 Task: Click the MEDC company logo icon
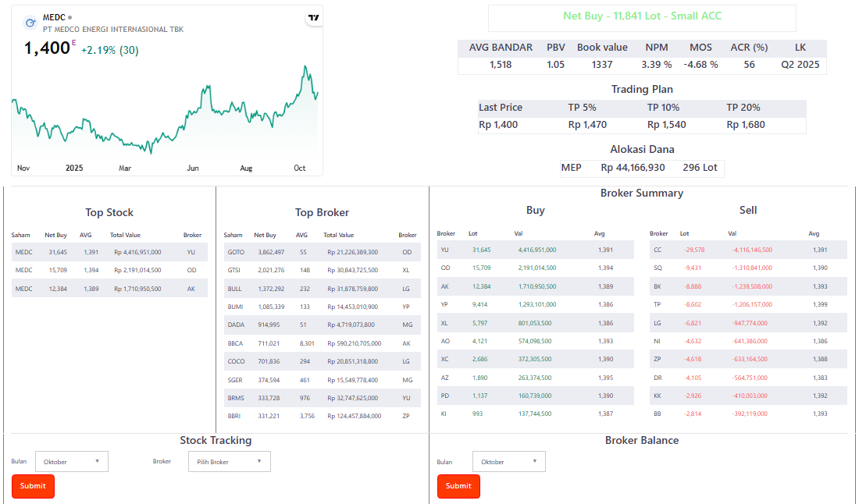tap(30, 23)
